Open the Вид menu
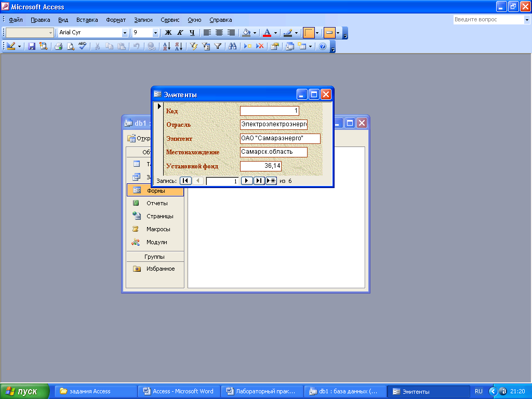 tap(63, 20)
